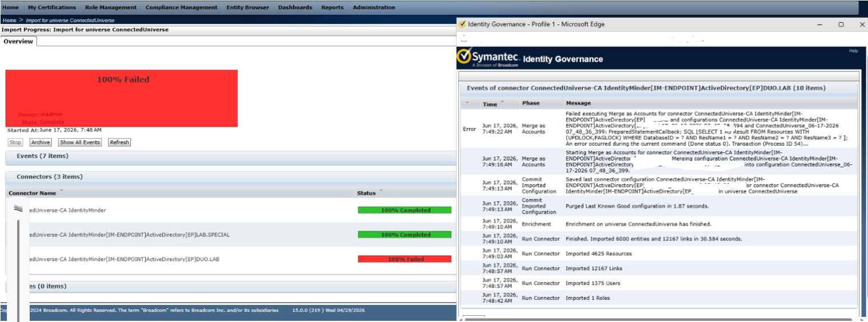Click the Home breadcrumb link
This screenshot has width=868, height=322.
coord(9,21)
